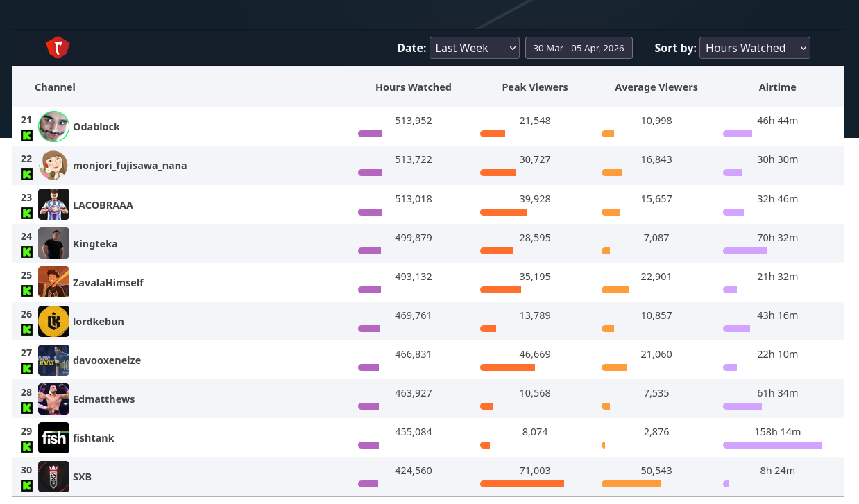Click the date range 30 Mar - 05 Apr, 2026
Image resolution: width=859 pixels, height=504 pixels.
click(579, 48)
